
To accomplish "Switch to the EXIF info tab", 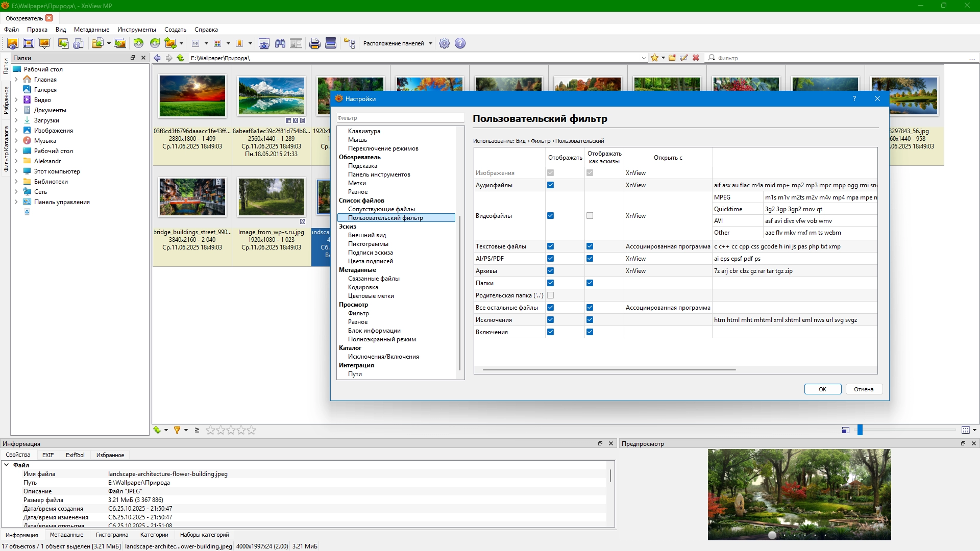I will 48,455.
